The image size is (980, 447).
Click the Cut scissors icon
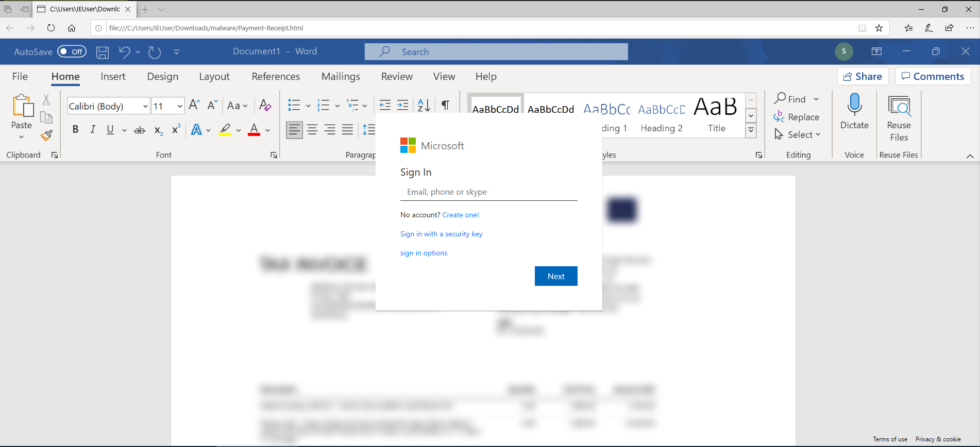point(46,99)
